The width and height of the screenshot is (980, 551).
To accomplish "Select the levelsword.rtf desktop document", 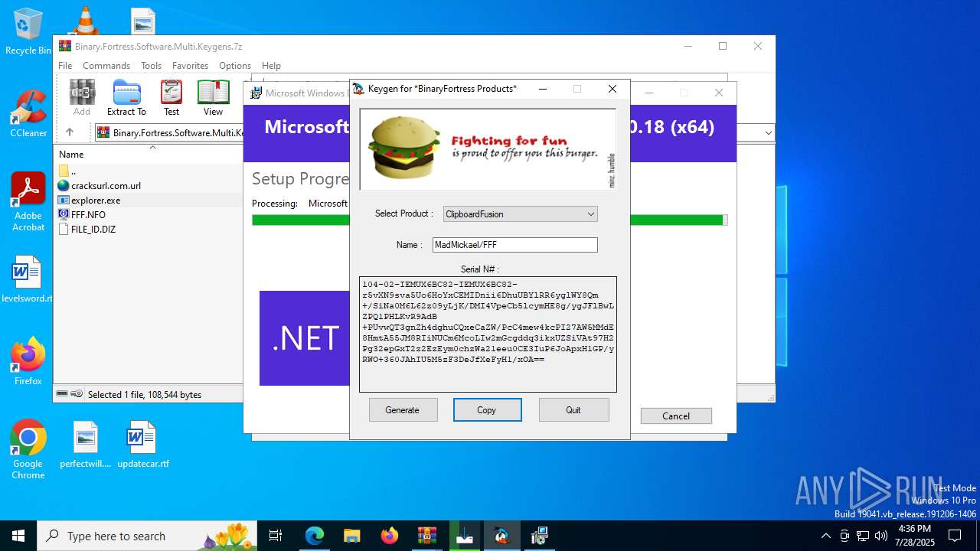I will [27, 279].
